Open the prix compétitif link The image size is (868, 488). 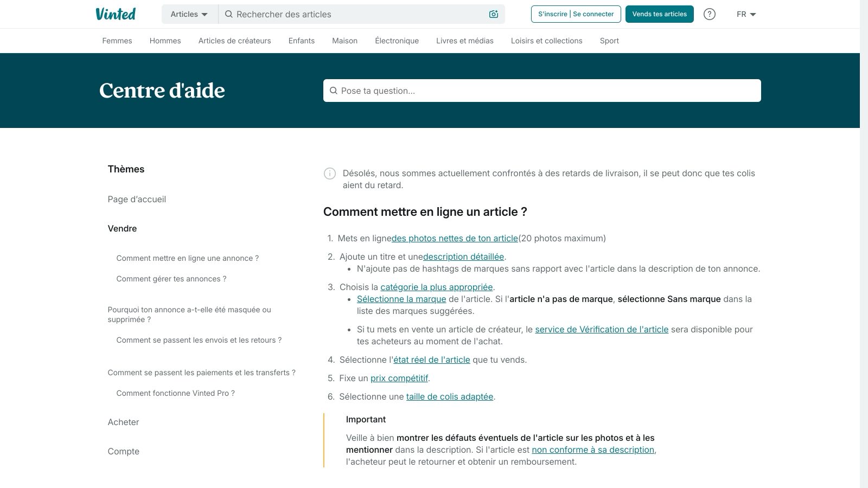click(399, 378)
